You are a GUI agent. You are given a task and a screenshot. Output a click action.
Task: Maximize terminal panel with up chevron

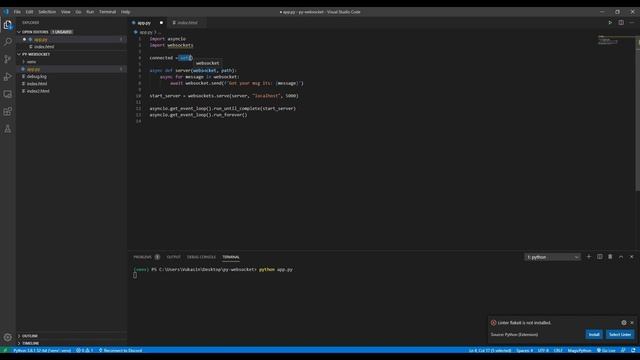tap(621, 257)
